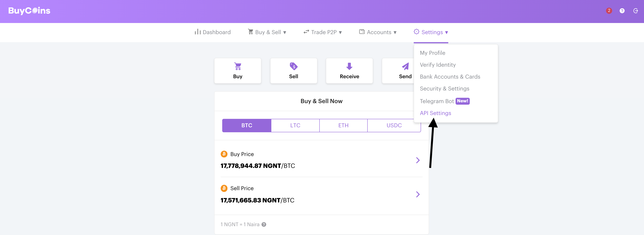Open API Settings from menu
The width and height of the screenshot is (644, 235).
pos(435,113)
